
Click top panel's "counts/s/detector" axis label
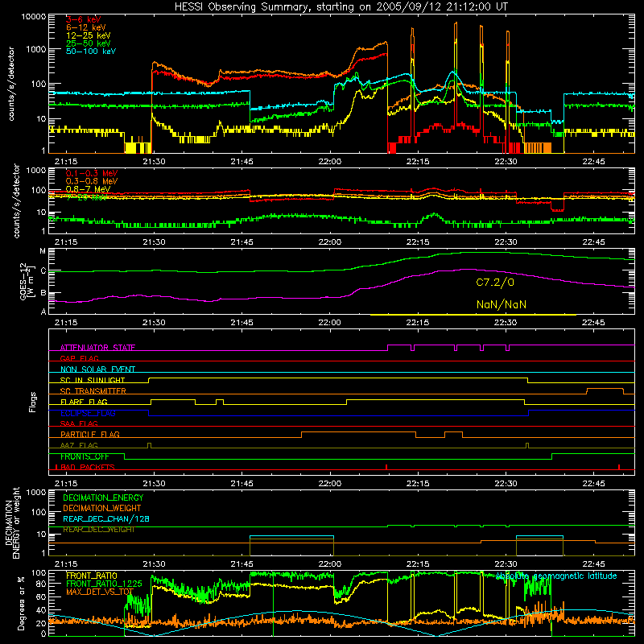click(x=11, y=84)
